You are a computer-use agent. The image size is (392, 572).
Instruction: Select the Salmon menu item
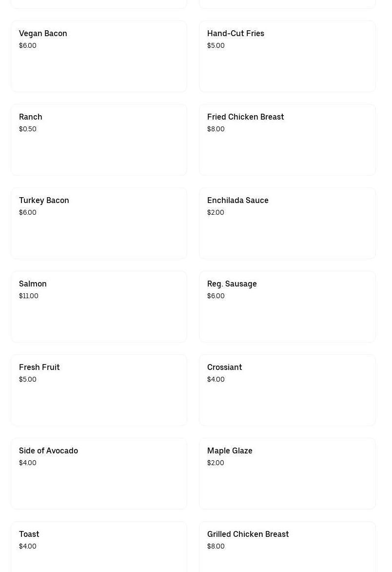(99, 306)
